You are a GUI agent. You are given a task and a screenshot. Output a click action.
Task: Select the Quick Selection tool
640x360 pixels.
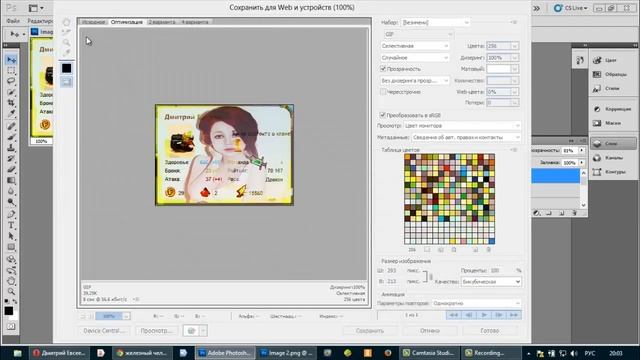[11, 92]
